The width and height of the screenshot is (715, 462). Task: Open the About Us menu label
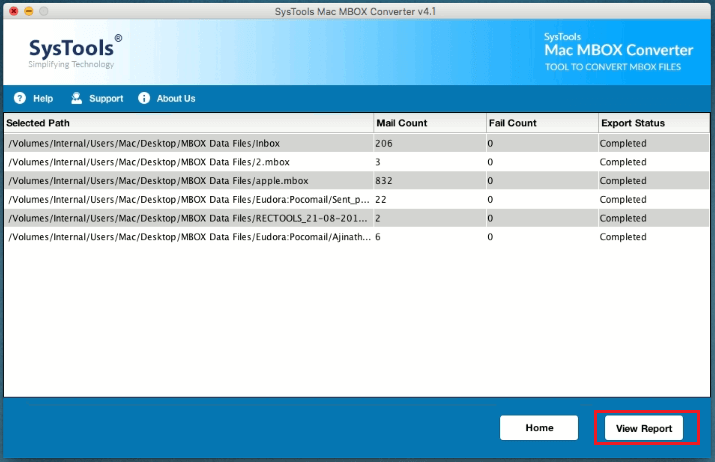coord(176,99)
